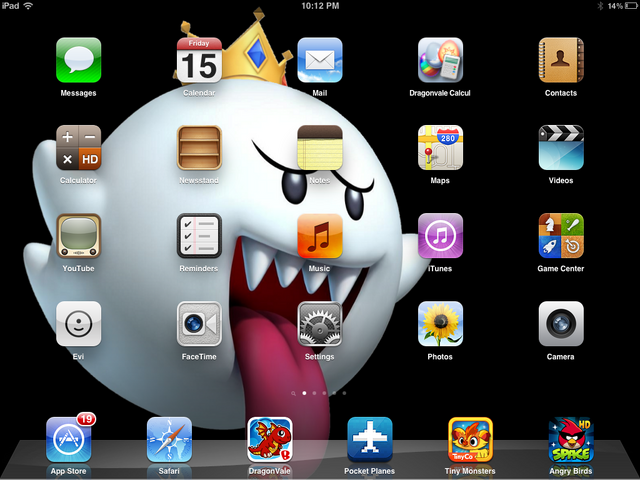The width and height of the screenshot is (640, 480).
Task: Launch the Music app
Action: pos(320,236)
